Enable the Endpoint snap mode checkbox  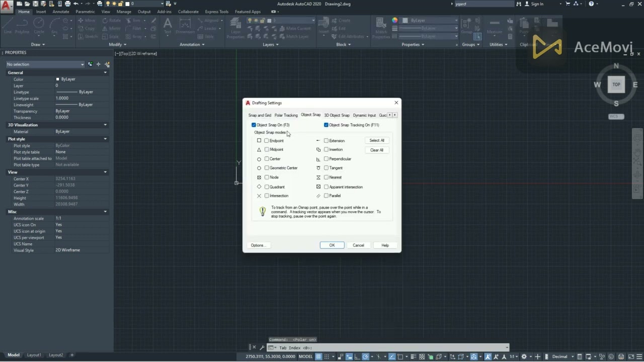267,141
